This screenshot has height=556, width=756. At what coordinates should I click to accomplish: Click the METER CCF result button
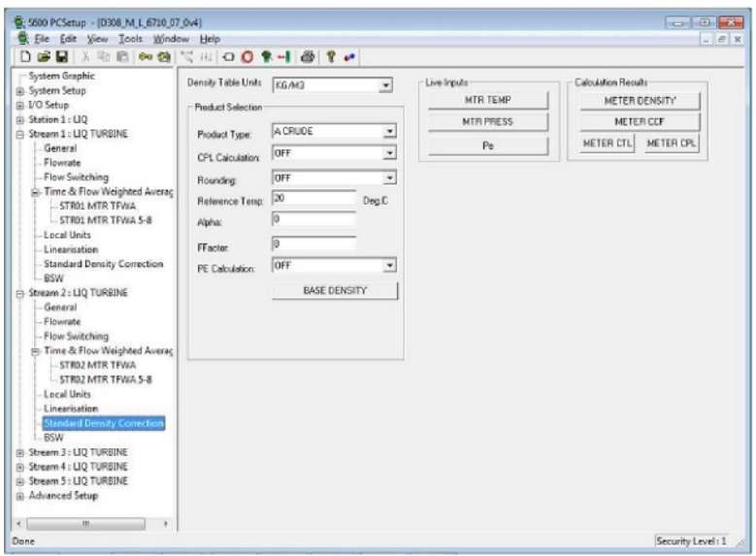[640, 122]
